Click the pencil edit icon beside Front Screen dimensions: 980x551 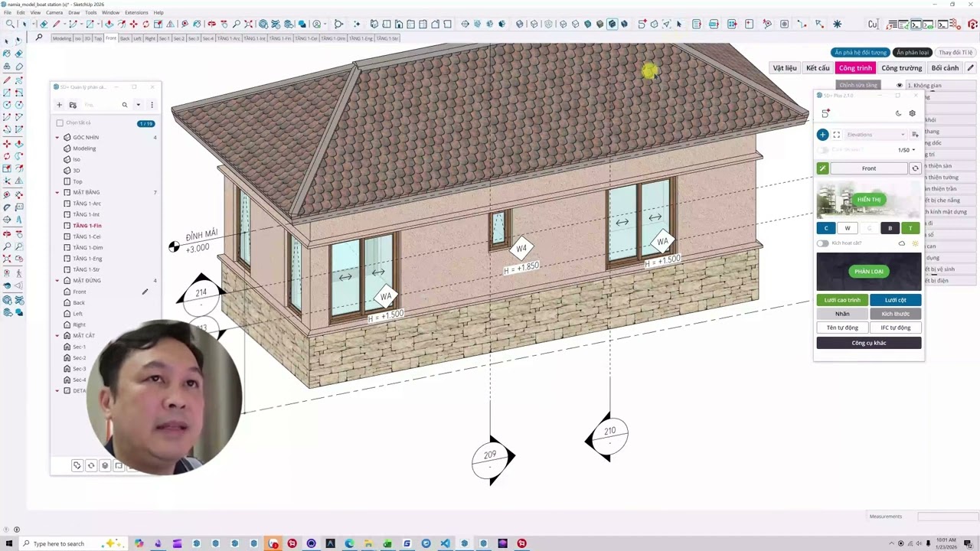click(x=145, y=292)
